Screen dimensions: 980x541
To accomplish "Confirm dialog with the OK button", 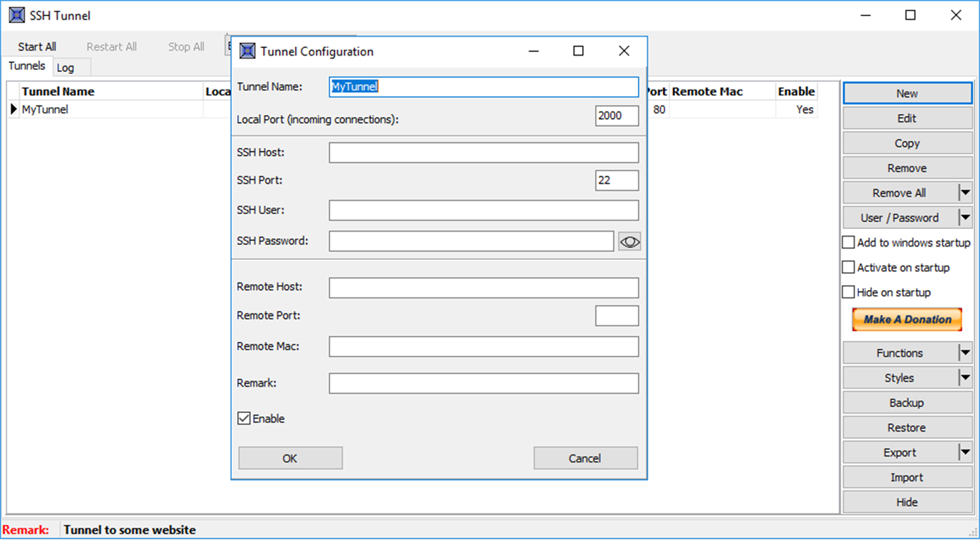I will [290, 458].
